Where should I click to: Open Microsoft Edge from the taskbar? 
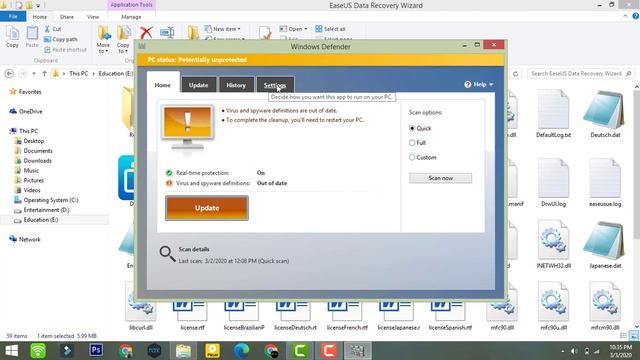pyautogui.click(x=242, y=351)
